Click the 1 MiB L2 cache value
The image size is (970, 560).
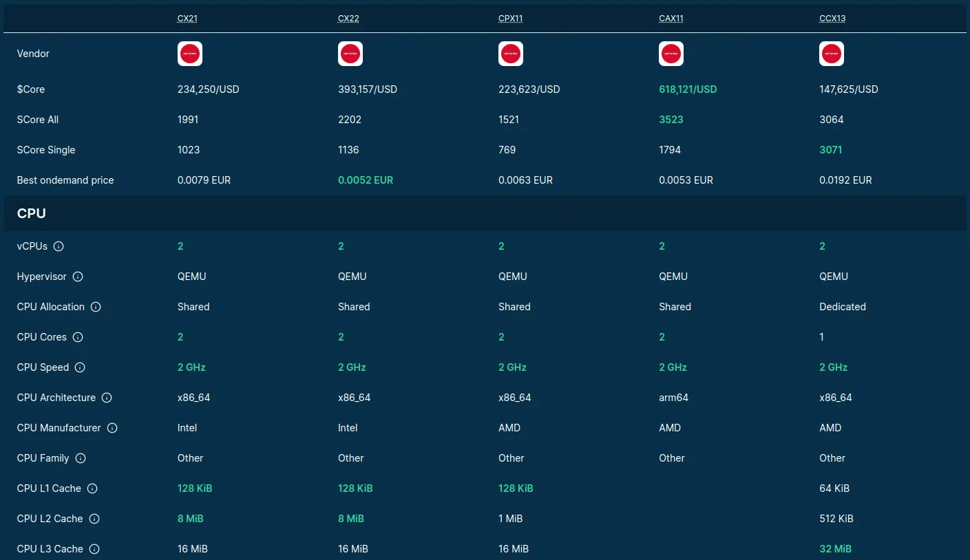click(x=511, y=519)
